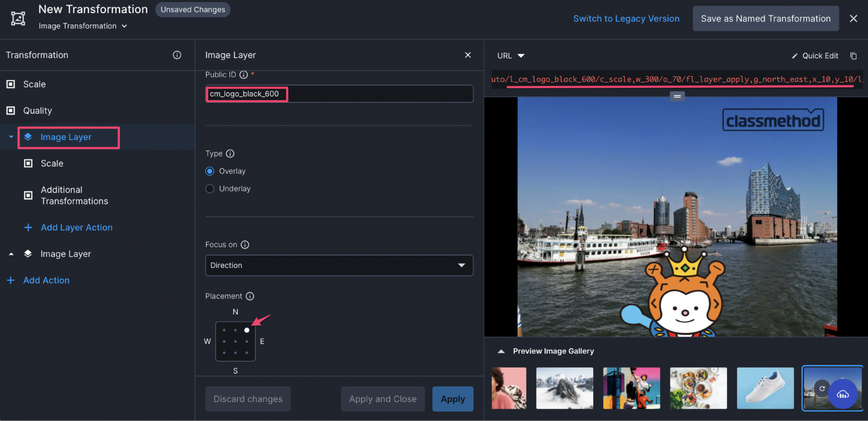Click the Placement info icon
The image size is (868, 421).
[250, 296]
